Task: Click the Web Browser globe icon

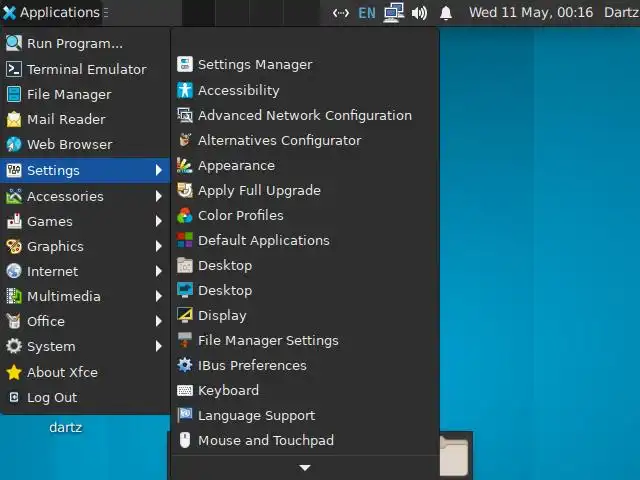Action: [x=14, y=144]
